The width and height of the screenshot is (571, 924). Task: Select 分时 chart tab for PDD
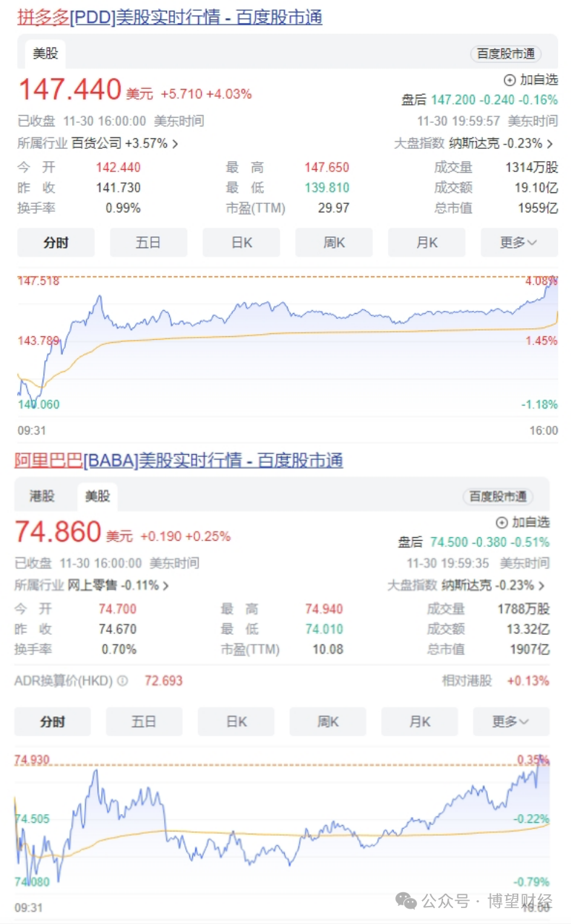click(56, 242)
